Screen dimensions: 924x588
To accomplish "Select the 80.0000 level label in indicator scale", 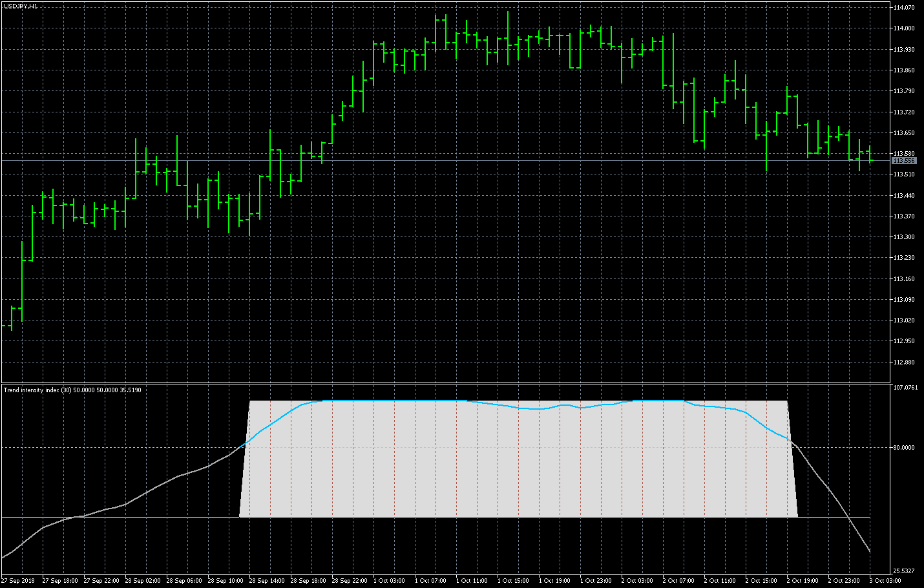I will [903, 448].
